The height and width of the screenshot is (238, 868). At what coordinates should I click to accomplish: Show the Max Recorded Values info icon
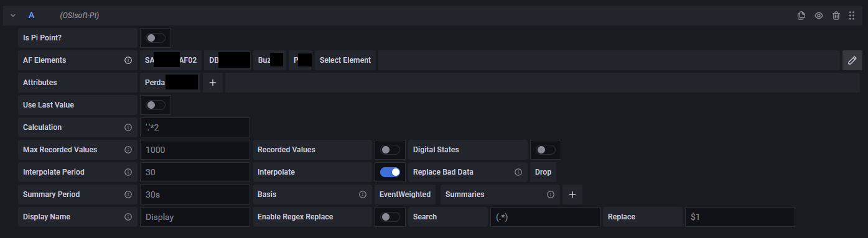[x=128, y=150]
